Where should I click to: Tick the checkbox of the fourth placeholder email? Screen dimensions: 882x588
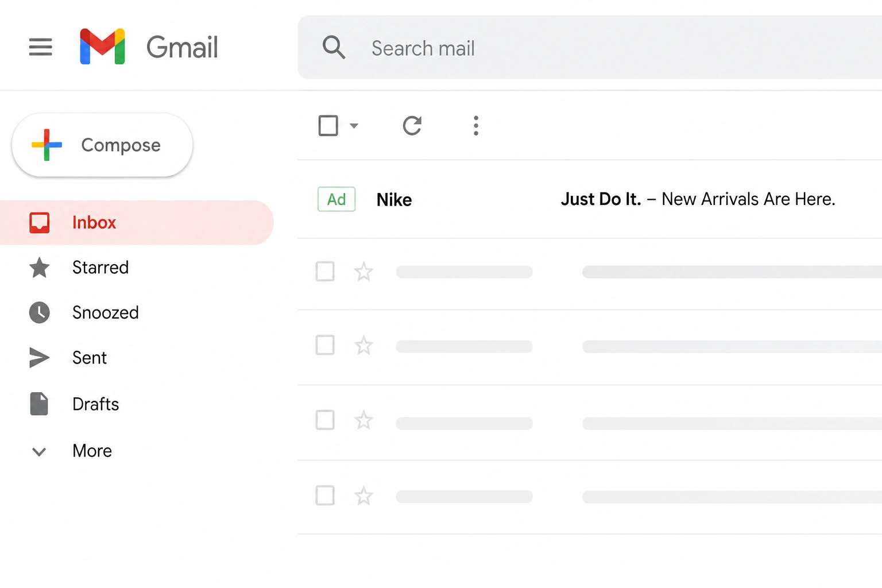pos(325,496)
